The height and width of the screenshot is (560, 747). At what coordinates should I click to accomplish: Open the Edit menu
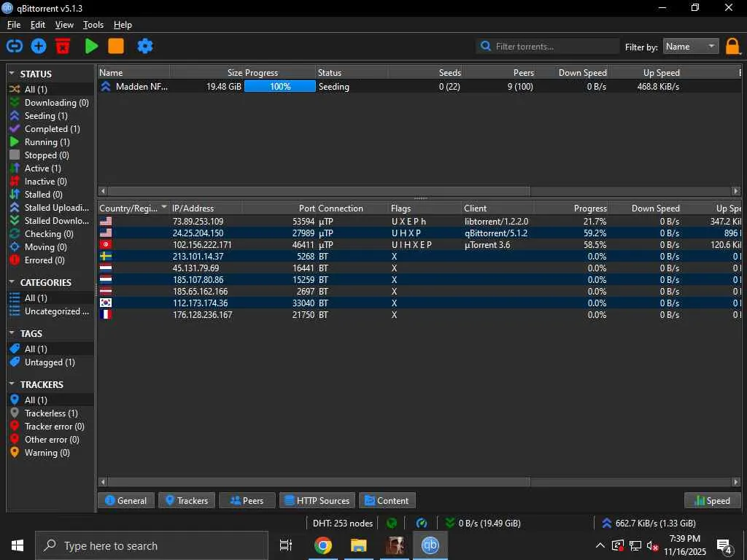(x=38, y=25)
